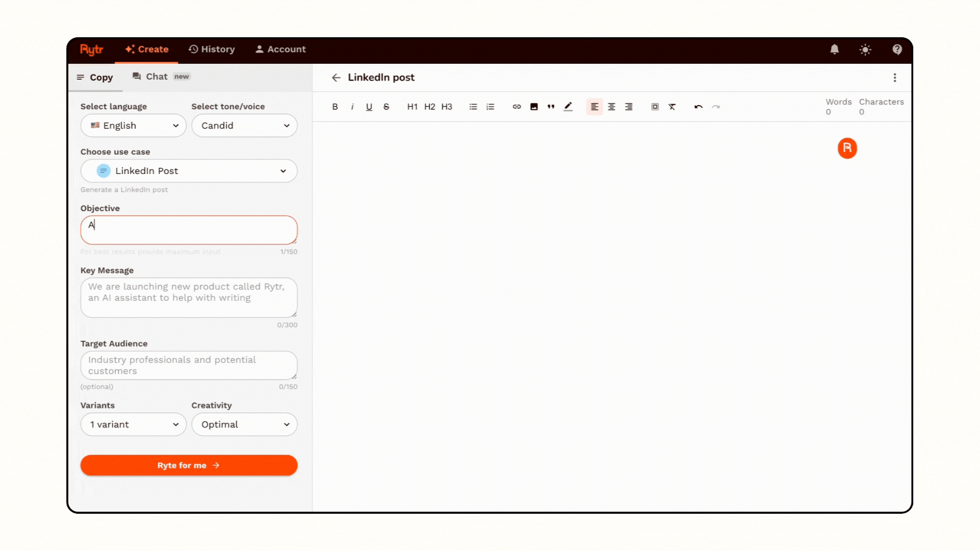Insert a hyperlink in the editor
Image resolution: width=980 pixels, height=551 pixels.
[517, 107]
